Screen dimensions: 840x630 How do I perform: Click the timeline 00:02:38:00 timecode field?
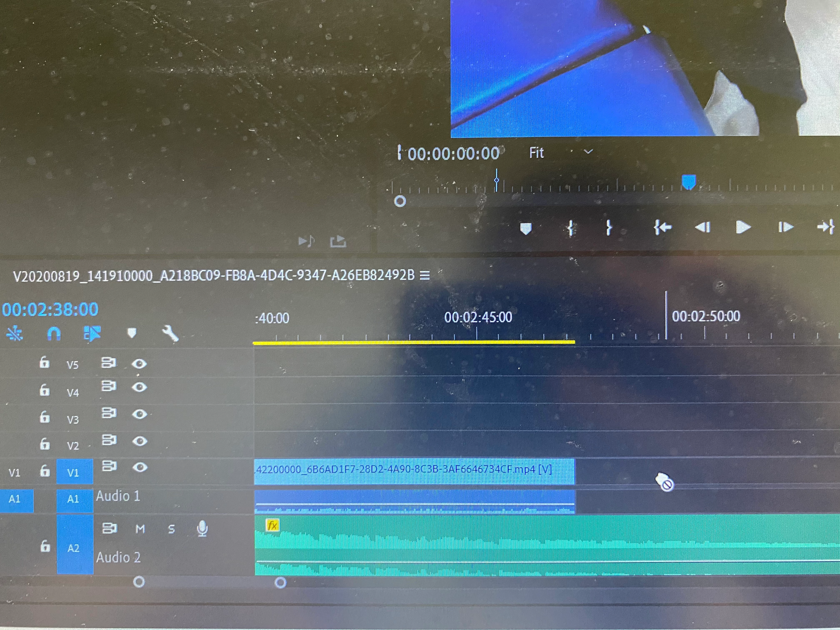click(x=50, y=310)
